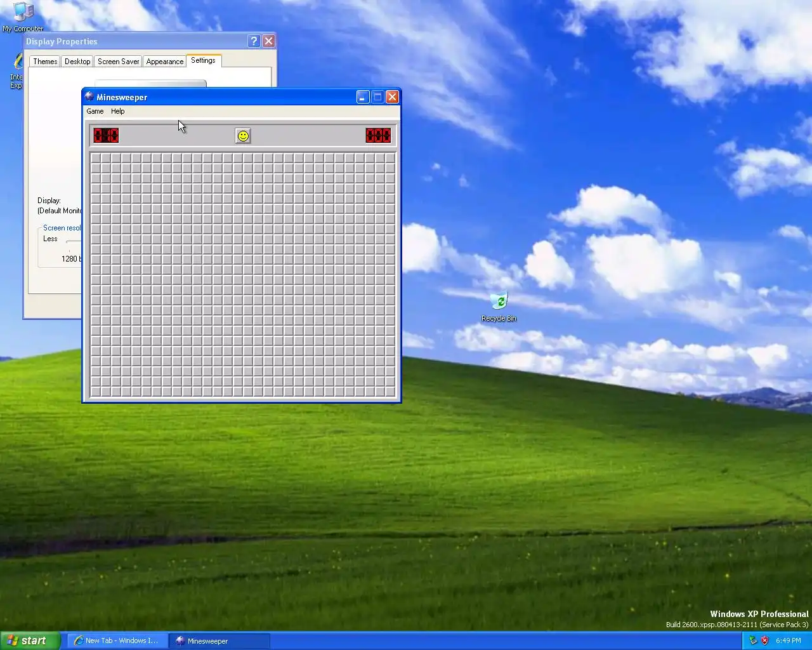This screenshot has width=812, height=650.
Task: Click the red security shield tray icon
Action: point(764,640)
